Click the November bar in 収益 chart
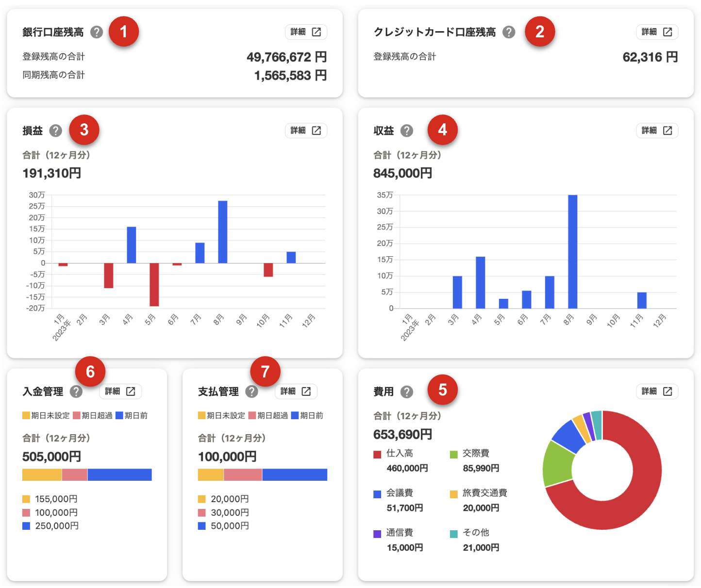Image resolution: width=701 pixels, height=588 pixels. point(642,300)
